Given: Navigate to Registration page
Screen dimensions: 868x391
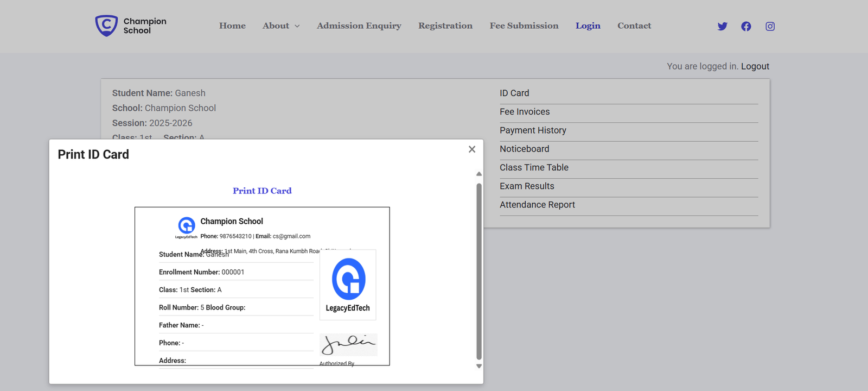Looking at the screenshot, I should coord(445,26).
